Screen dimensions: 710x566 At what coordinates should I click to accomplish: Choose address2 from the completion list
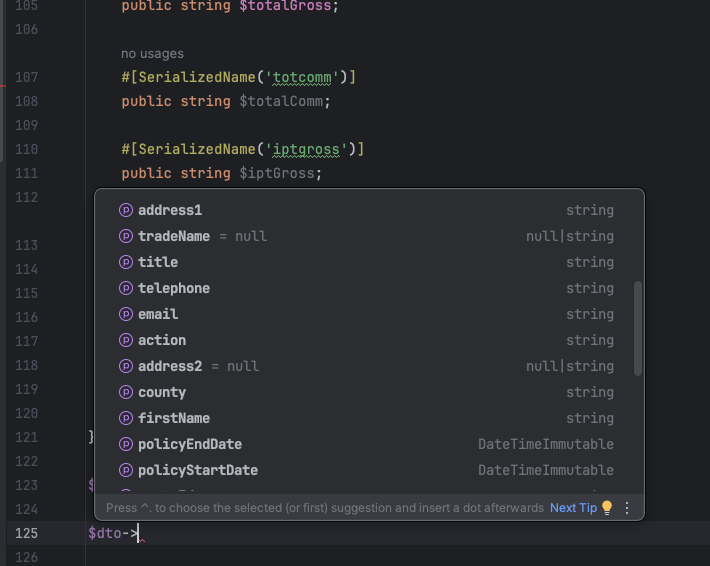tap(170, 366)
